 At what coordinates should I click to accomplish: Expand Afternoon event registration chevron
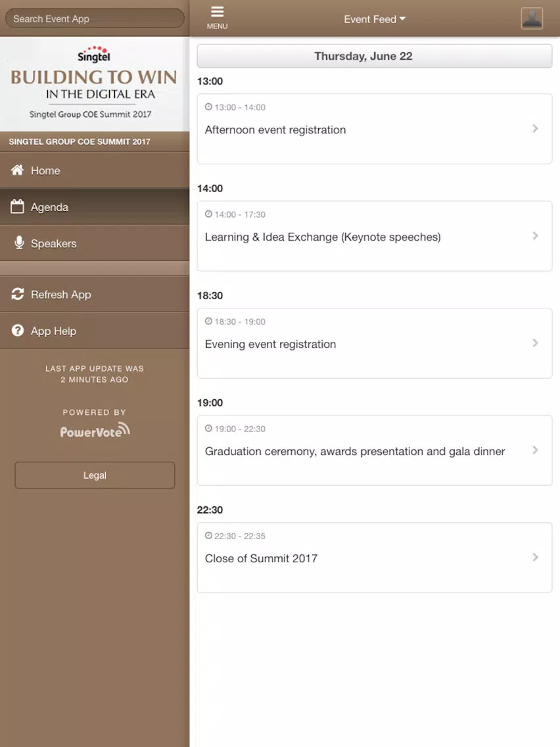tap(535, 129)
